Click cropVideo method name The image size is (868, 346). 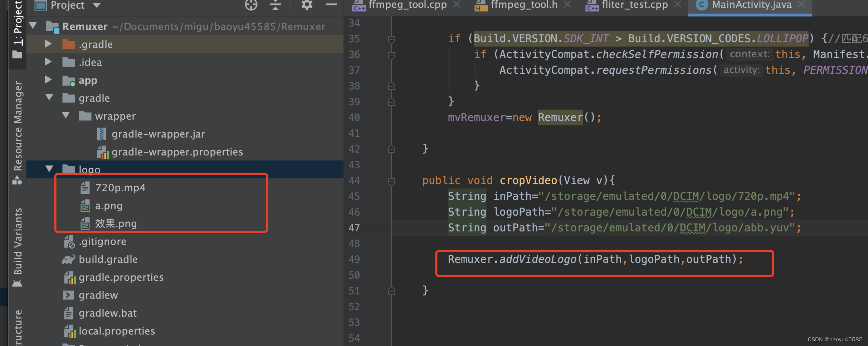click(528, 181)
